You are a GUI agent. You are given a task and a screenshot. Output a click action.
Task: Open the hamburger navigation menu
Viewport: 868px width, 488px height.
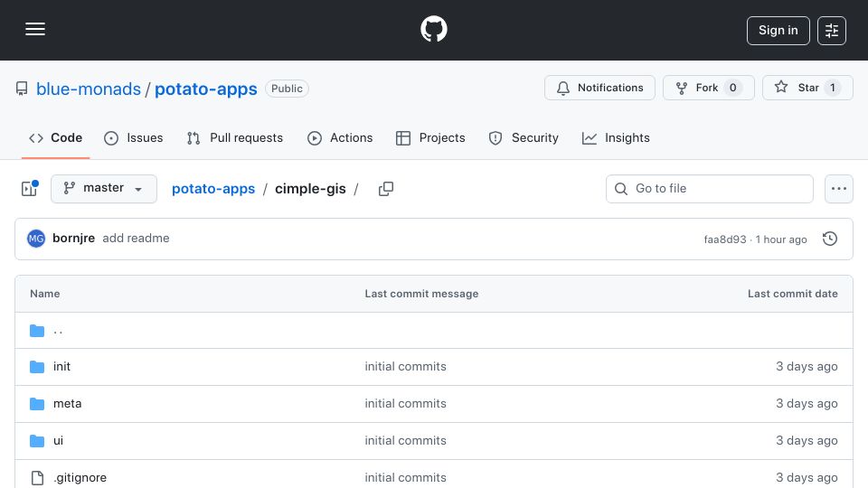[35, 29]
